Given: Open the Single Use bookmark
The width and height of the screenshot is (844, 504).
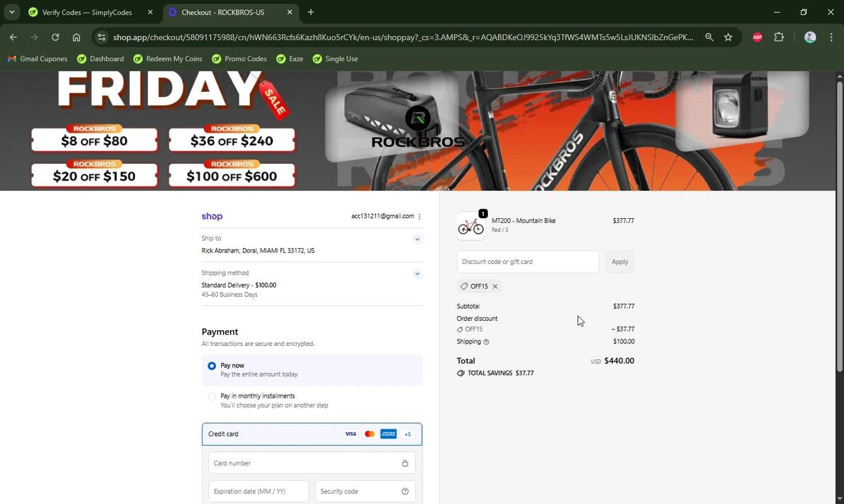Looking at the screenshot, I should tap(335, 58).
